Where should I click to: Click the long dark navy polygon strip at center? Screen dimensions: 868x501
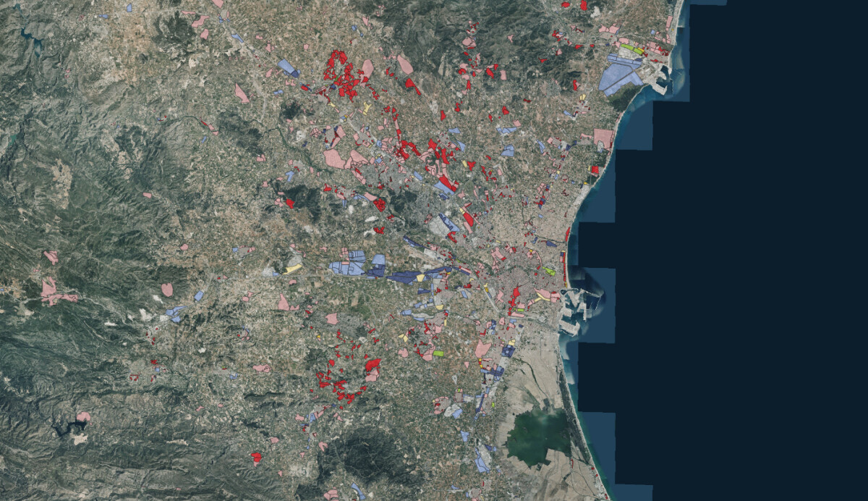pyautogui.click(x=407, y=276)
